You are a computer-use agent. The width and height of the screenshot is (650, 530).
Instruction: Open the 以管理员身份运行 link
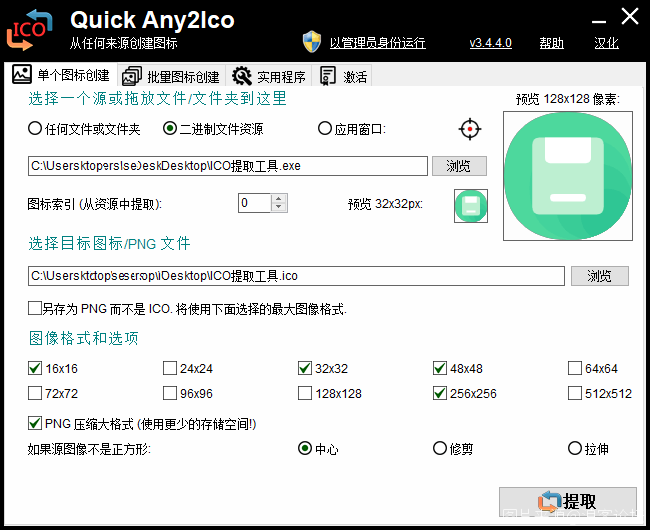(x=377, y=43)
